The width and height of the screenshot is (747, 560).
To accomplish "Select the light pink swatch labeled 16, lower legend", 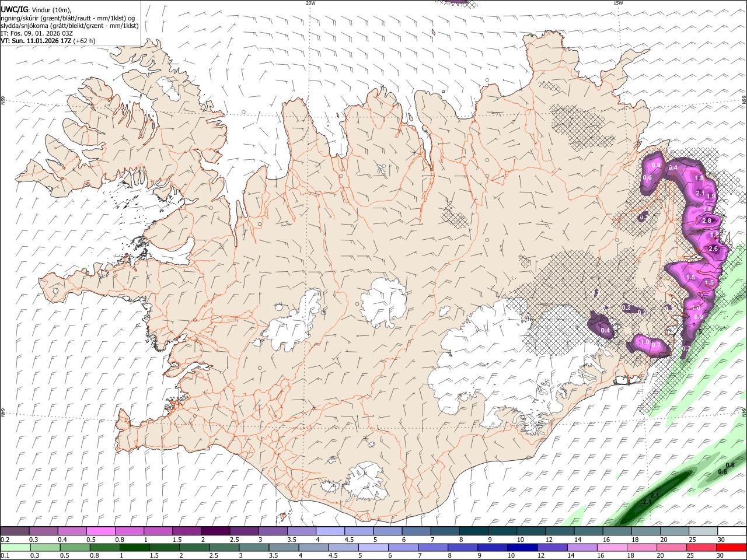I will (x=612, y=547).
